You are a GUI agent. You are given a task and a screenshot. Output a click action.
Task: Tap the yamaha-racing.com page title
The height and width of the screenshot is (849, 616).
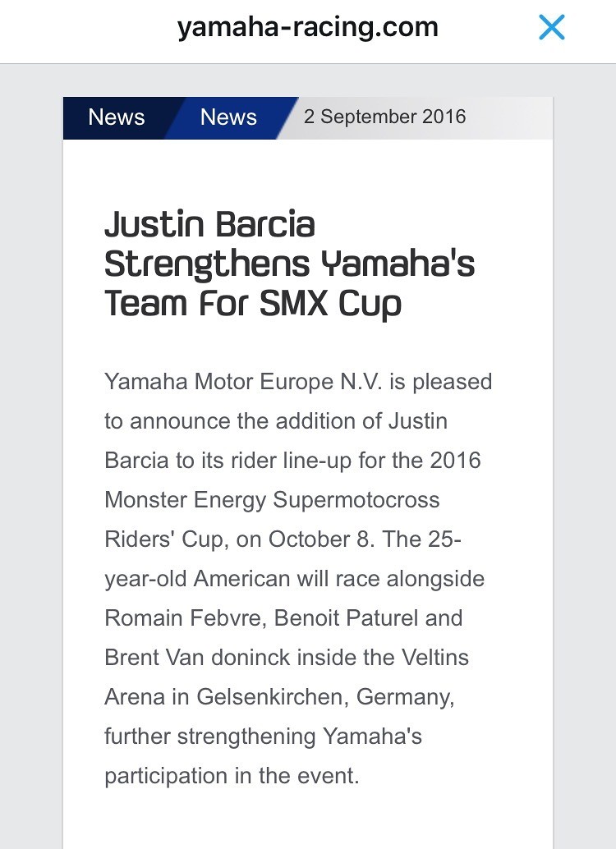[308, 27]
